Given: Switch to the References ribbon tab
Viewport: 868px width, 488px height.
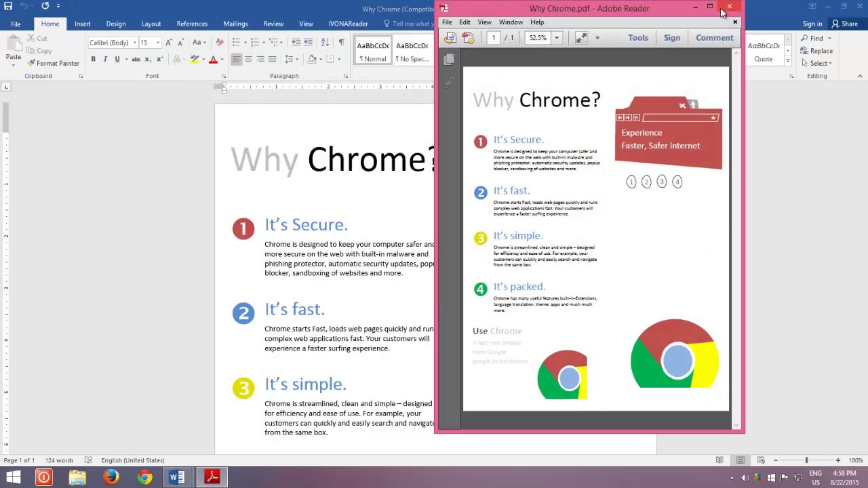Looking at the screenshot, I should (192, 24).
